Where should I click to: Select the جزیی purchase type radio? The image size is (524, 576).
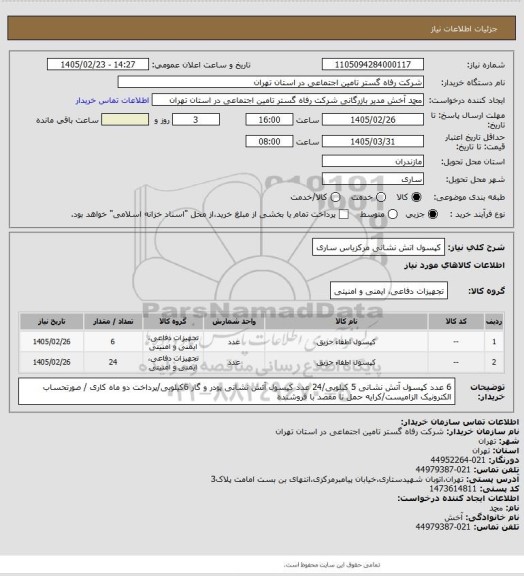point(433,214)
